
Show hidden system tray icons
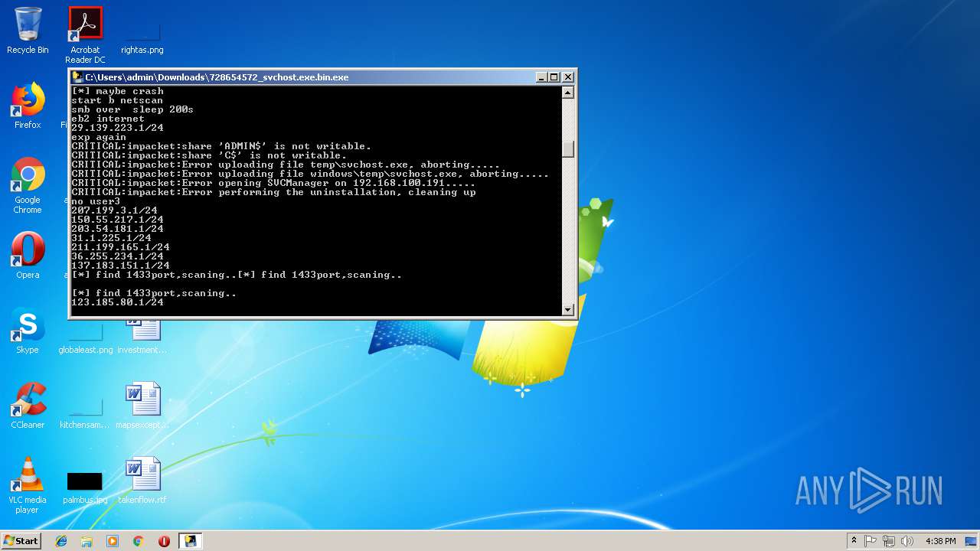tap(854, 541)
